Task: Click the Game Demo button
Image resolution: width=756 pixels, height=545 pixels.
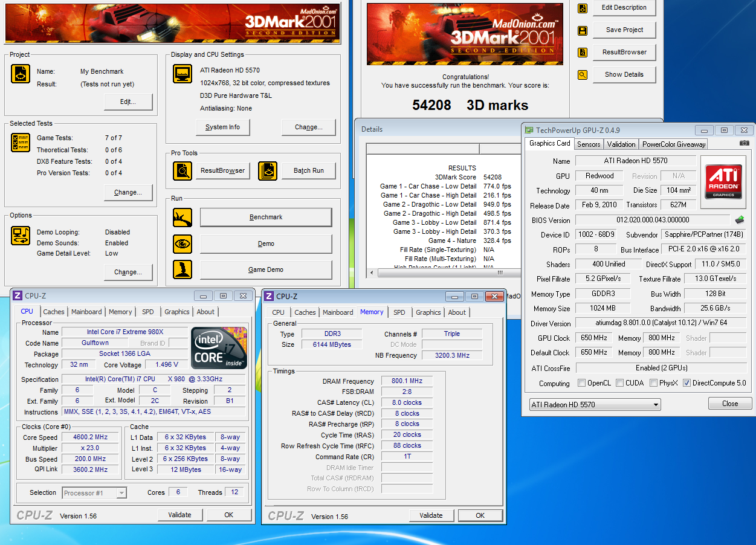Action: [x=266, y=269]
